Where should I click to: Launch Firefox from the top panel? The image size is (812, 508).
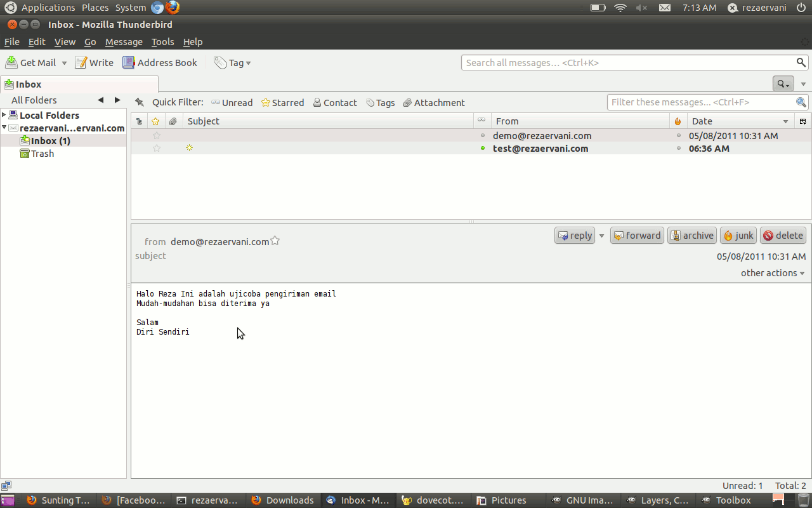click(173, 8)
